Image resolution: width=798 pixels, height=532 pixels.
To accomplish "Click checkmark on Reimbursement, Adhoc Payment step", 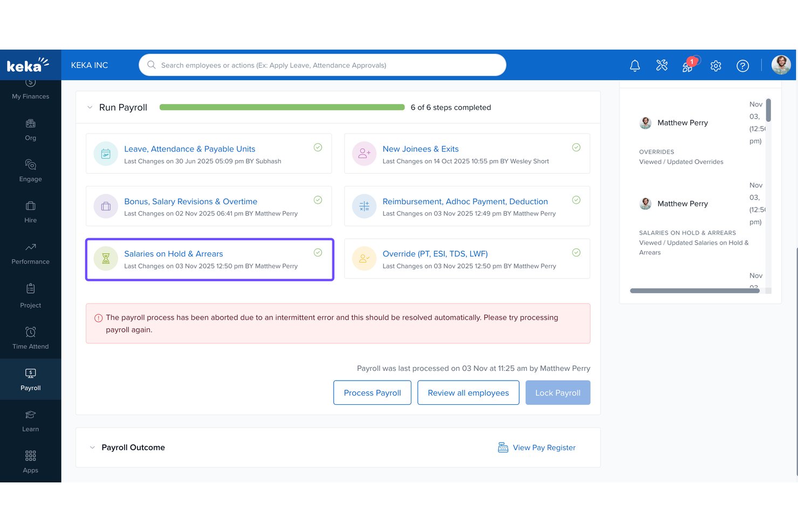I will point(576,200).
